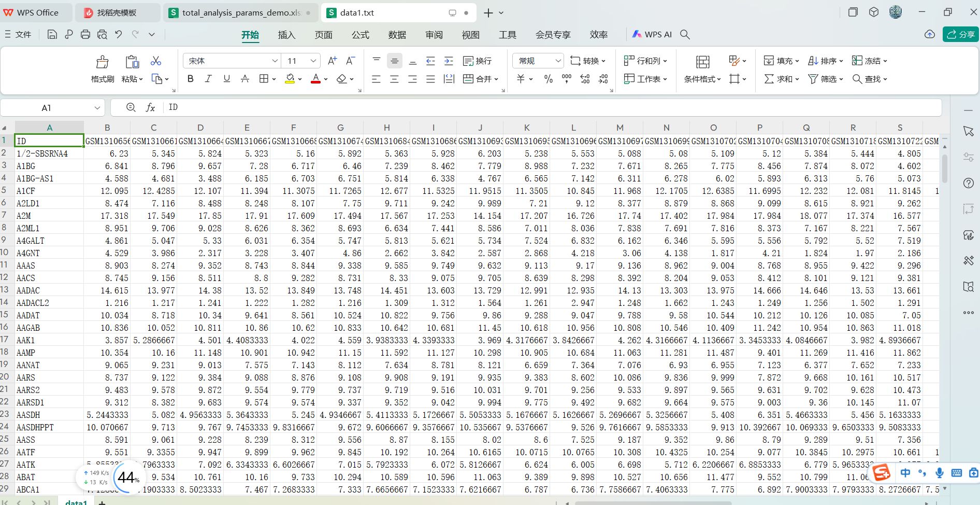
Task: Click the more (three dots) sidebar icon
Action: point(969,313)
